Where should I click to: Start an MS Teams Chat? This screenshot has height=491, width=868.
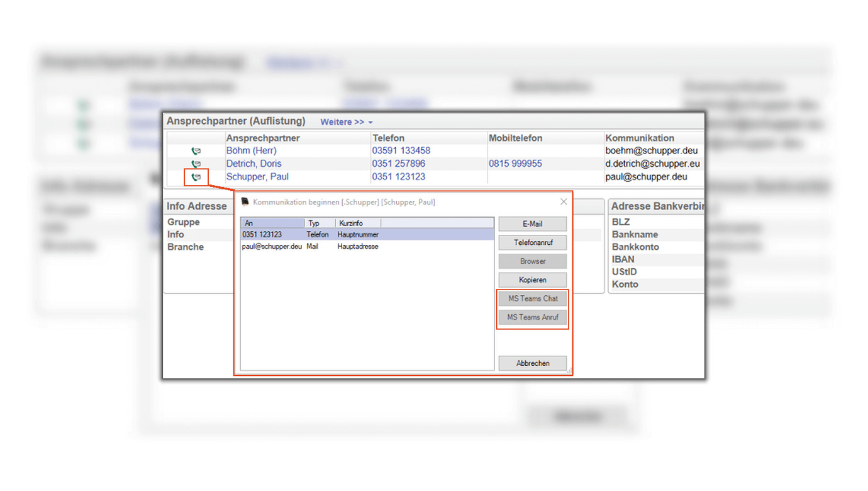[533, 299]
